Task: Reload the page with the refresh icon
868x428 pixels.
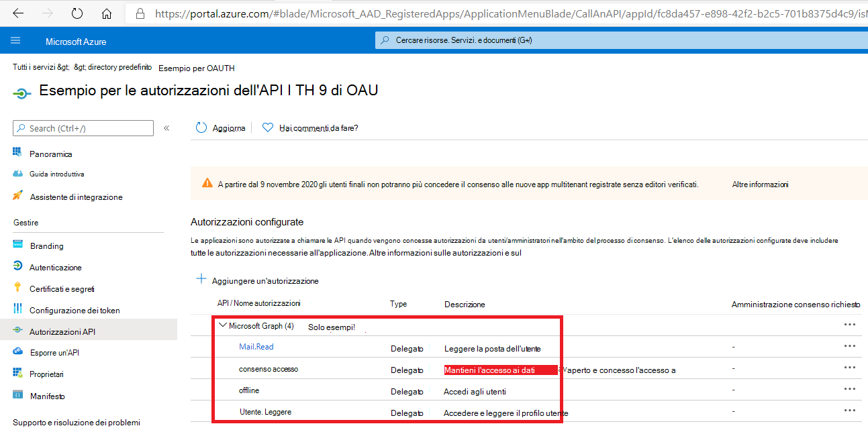Action: pyautogui.click(x=77, y=13)
